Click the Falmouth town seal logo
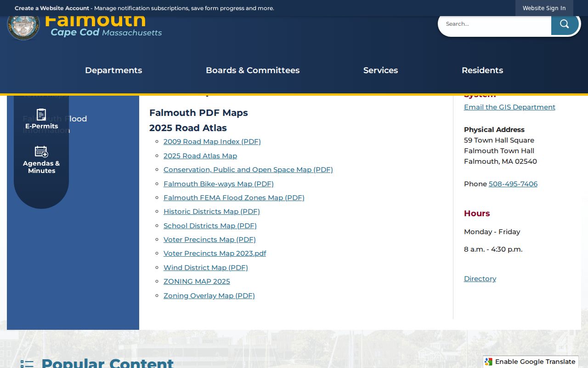 (x=23, y=25)
